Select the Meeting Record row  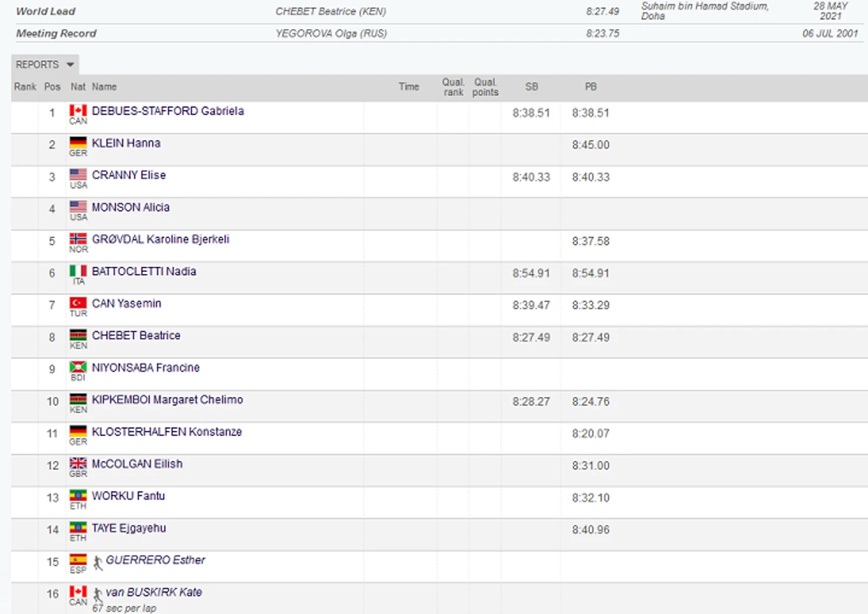coord(56,33)
